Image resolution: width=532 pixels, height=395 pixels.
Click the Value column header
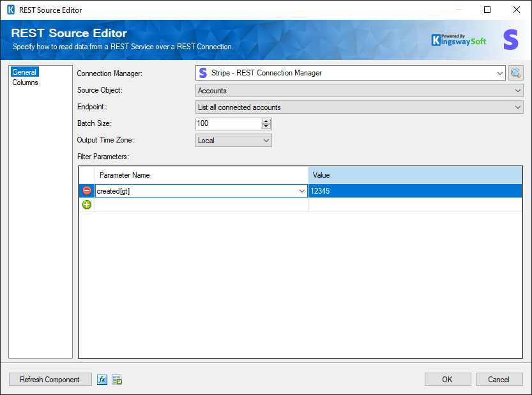pos(415,175)
